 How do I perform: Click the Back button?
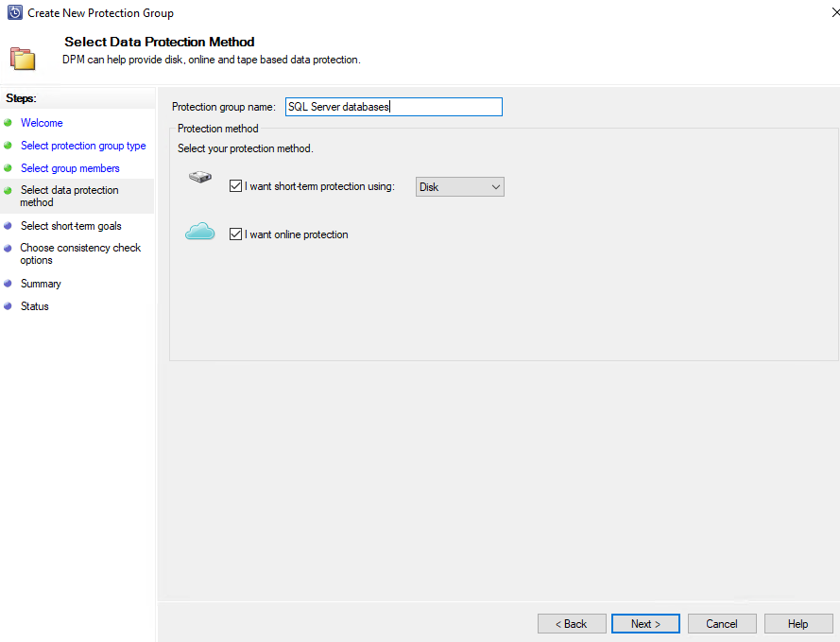coord(572,624)
